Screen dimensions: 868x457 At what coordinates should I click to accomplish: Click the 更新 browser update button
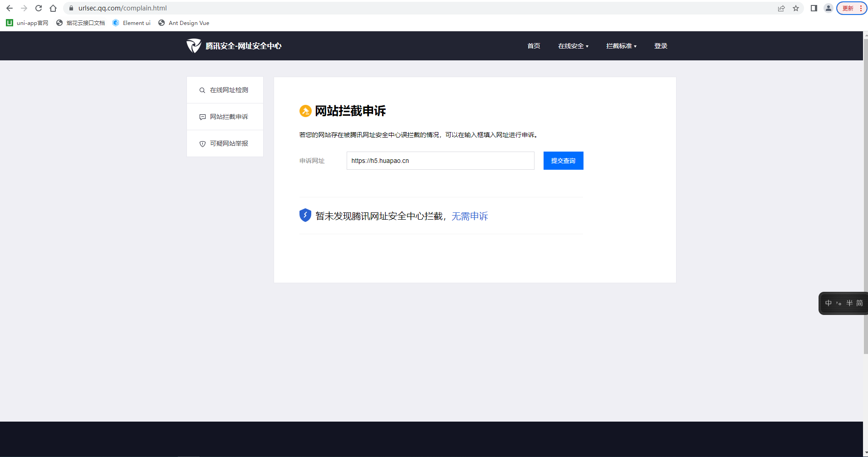click(x=852, y=8)
